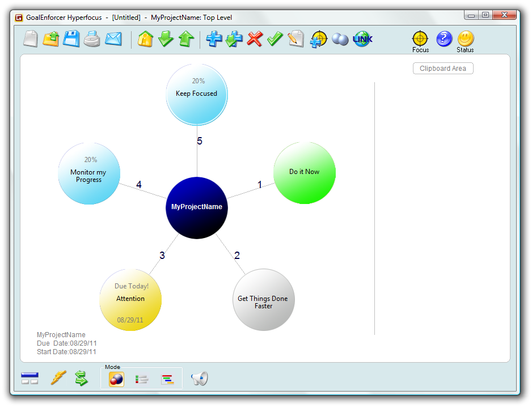Click the GoalEnforcer app icon in title bar

[19, 18]
